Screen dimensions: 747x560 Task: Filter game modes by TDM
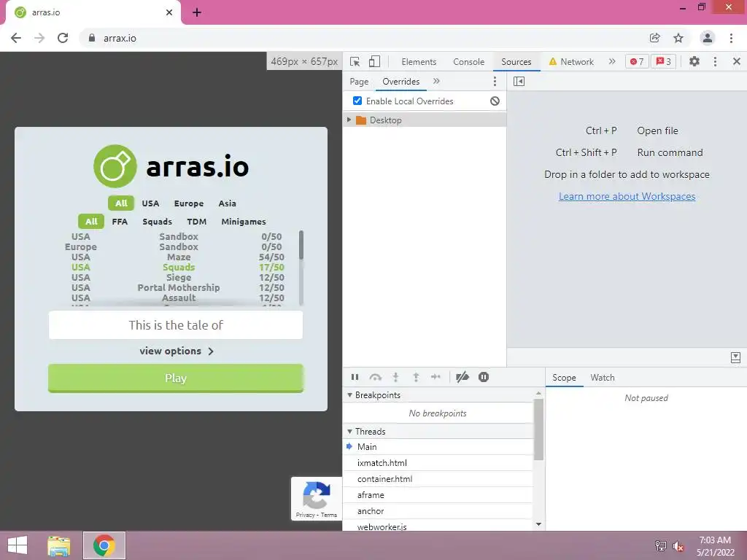click(x=197, y=222)
